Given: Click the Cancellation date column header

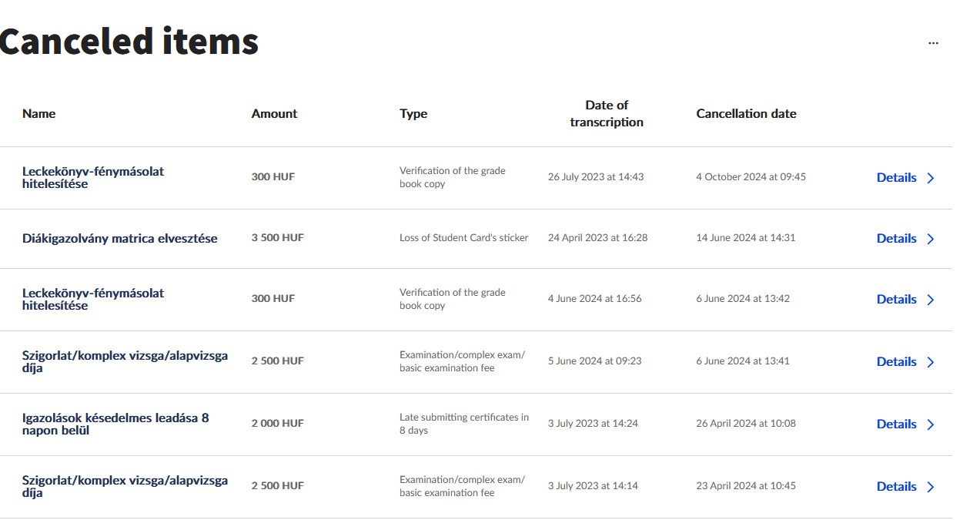Looking at the screenshot, I should 746,113.
